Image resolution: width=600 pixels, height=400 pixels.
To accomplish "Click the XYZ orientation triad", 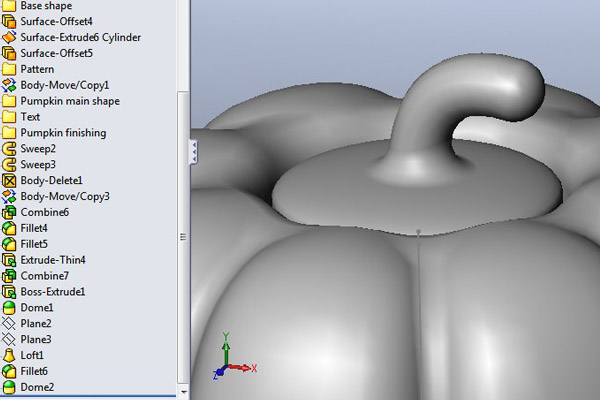I will click(x=234, y=357).
